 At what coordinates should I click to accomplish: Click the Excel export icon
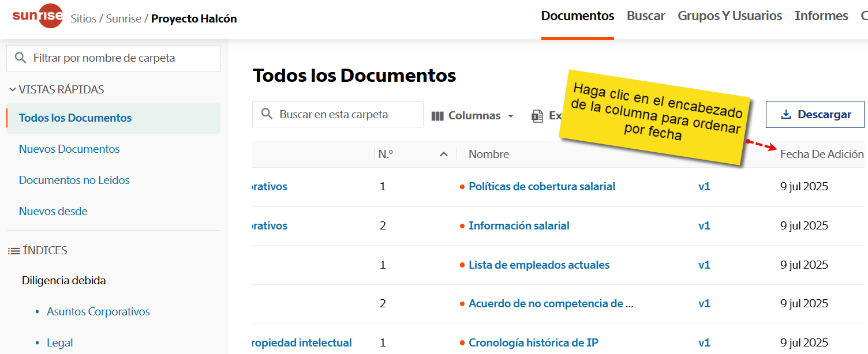537,116
